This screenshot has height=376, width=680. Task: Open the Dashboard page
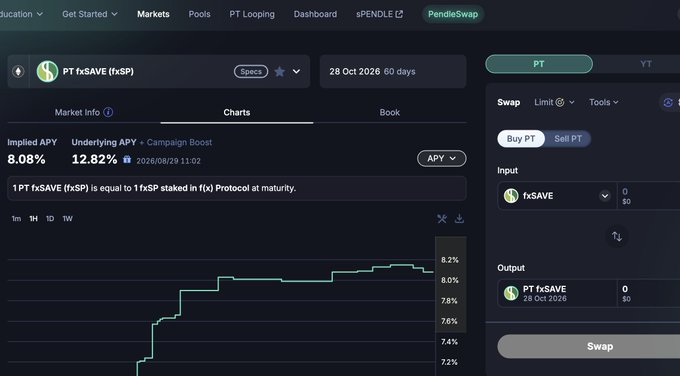pyautogui.click(x=315, y=14)
